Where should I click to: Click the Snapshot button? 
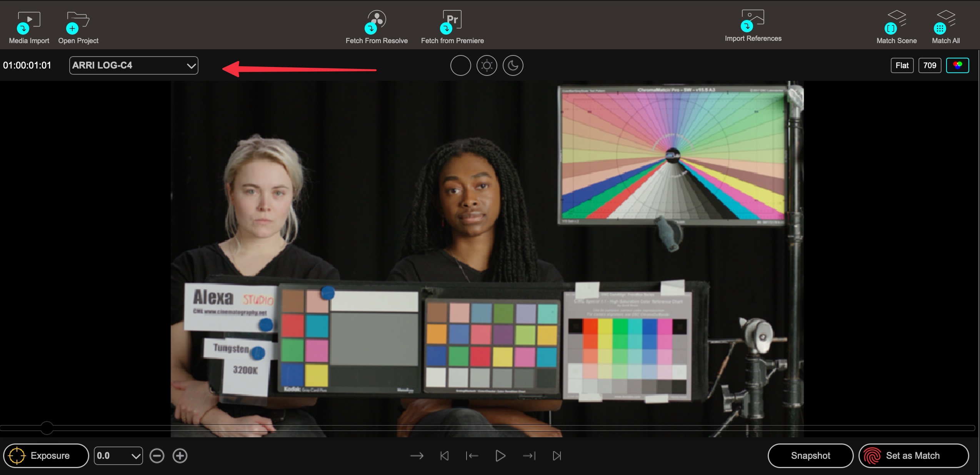[810, 456]
